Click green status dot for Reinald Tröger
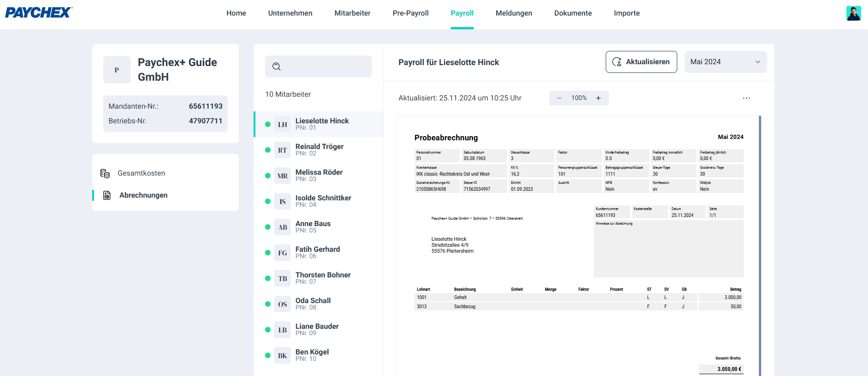 pos(268,150)
